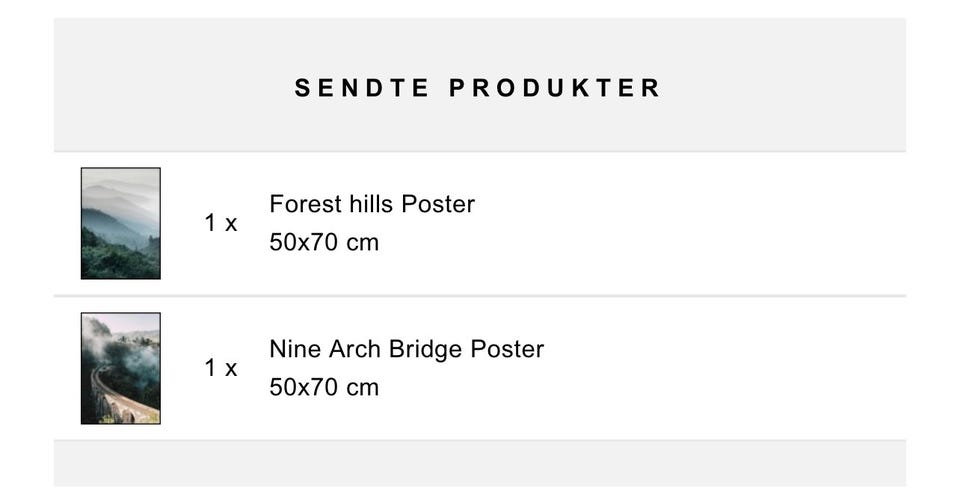Viewport: 960px width, 503px height.
Task: Click the Forest hills Poster product name
Action: tap(371, 204)
